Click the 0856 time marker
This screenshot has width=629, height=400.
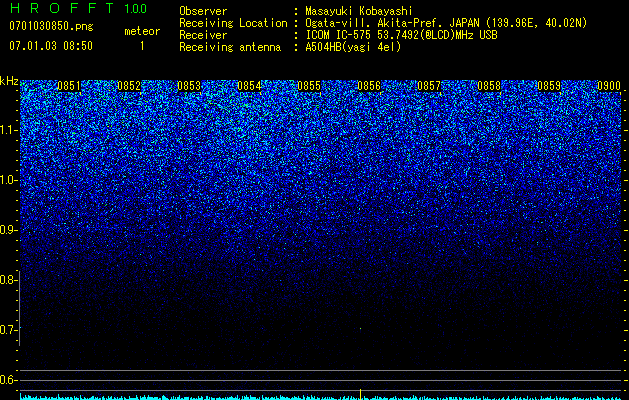pos(369,86)
